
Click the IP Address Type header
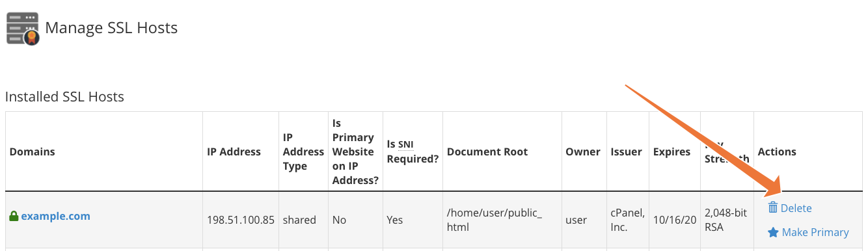pyautogui.click(x=303, y=152)
